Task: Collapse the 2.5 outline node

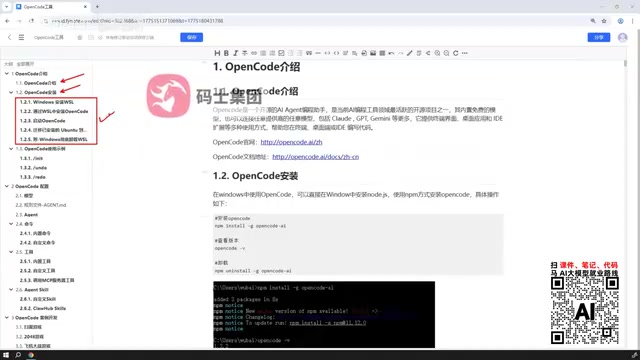Action: click(x=11, y=252)
